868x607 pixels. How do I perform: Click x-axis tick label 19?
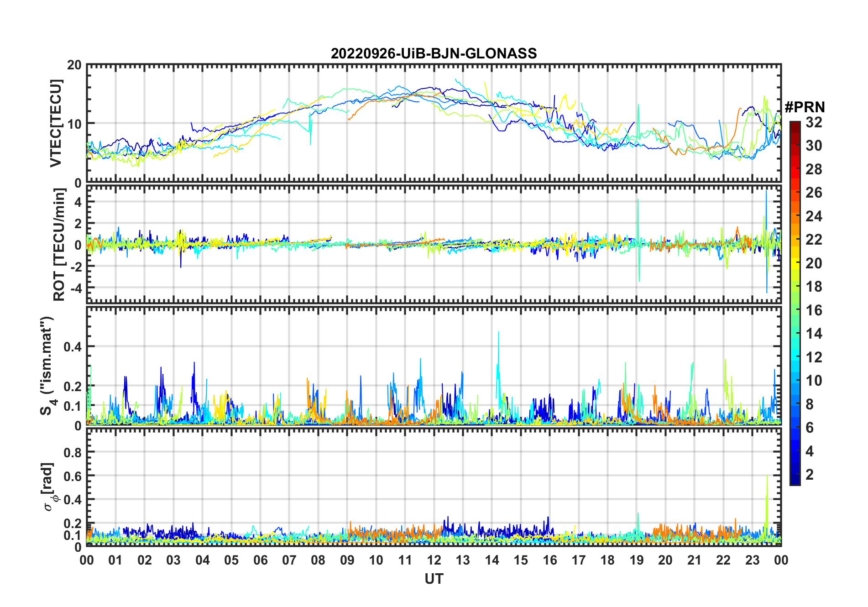[x=637, y=560]
